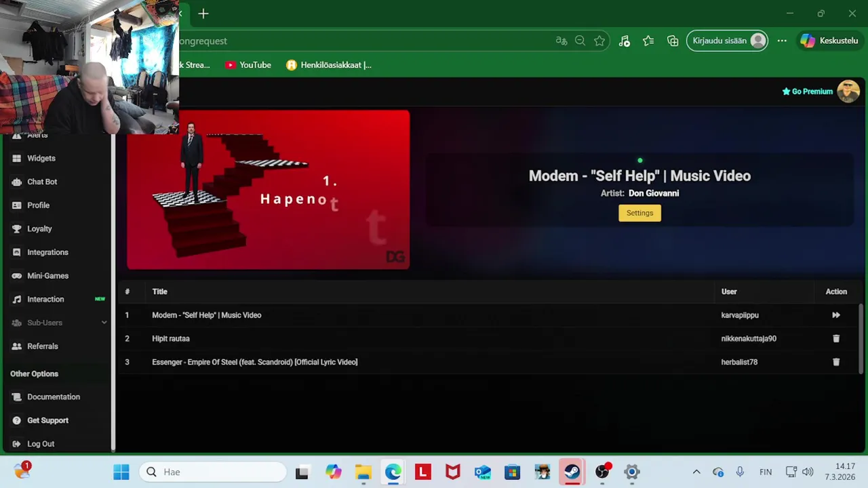
Task: Open the Keskustelu Copilot button
Action: click(x=829, y=41)
